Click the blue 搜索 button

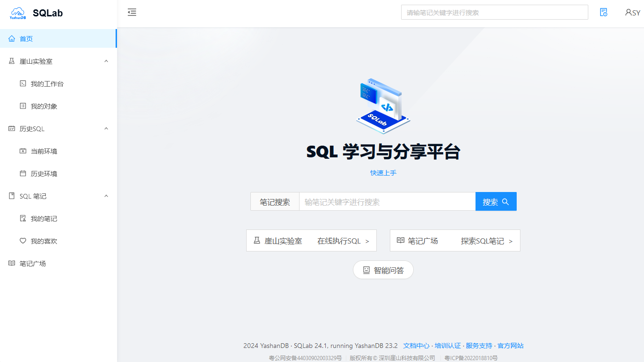[496, 202]
